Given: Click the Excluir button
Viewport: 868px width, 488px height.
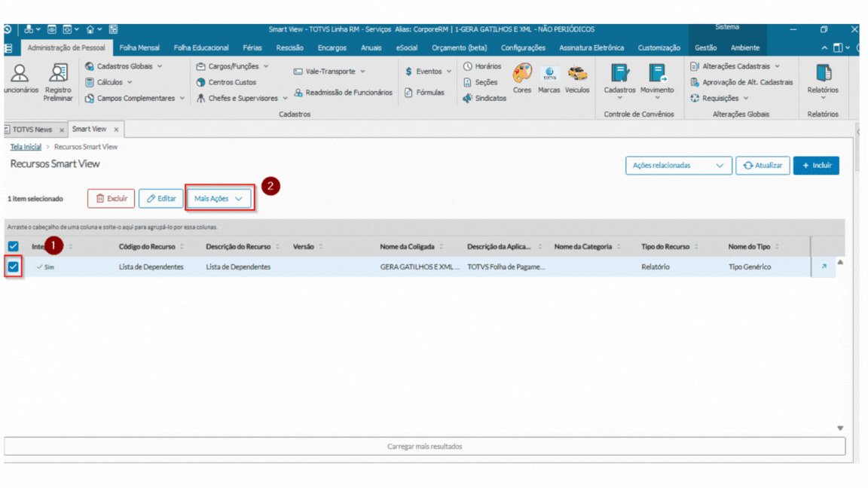Looking at the screenshot, I should click(x=111, y=199).
